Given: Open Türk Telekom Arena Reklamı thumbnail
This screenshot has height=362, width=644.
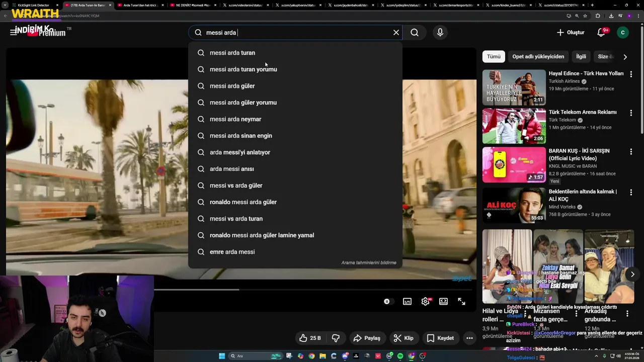Looking at the screenshot, I should pos(514,126).
